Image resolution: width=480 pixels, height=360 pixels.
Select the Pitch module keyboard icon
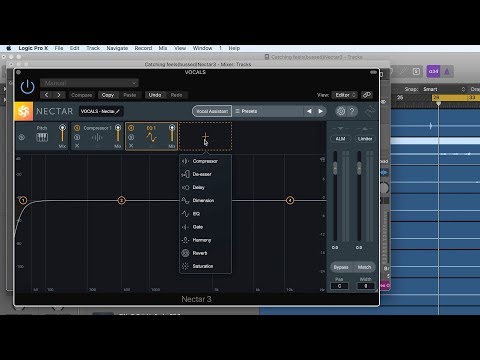(x=42, y=137)
